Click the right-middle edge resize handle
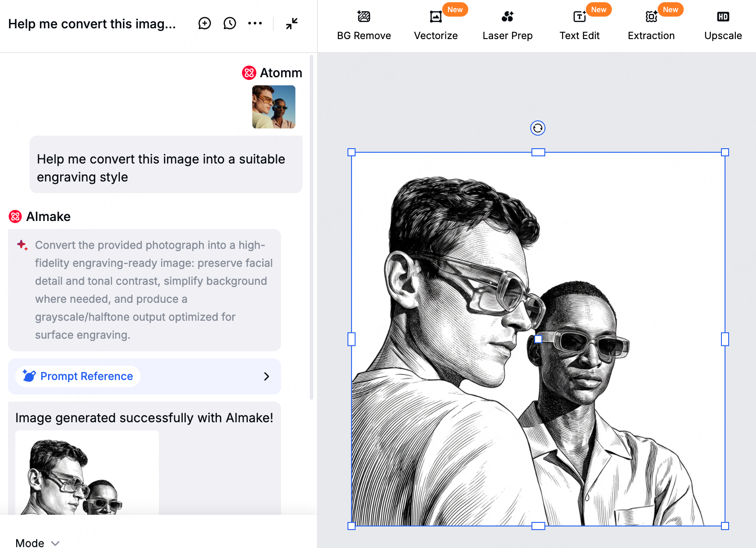Screen dimensions: 756x548 pyautogui.click(x=725, y=339)
